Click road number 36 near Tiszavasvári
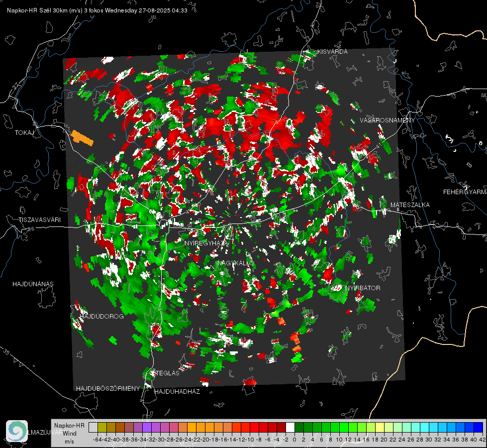 [x=31, y=228]
